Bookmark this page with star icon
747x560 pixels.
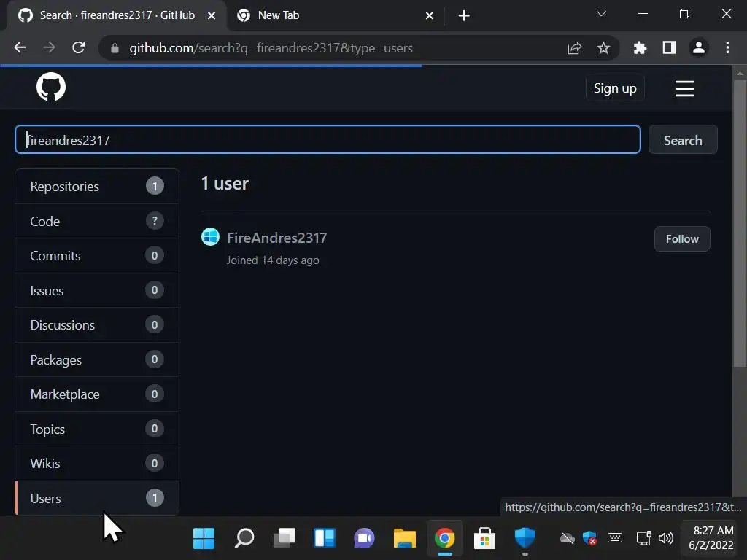pos(603,48)
